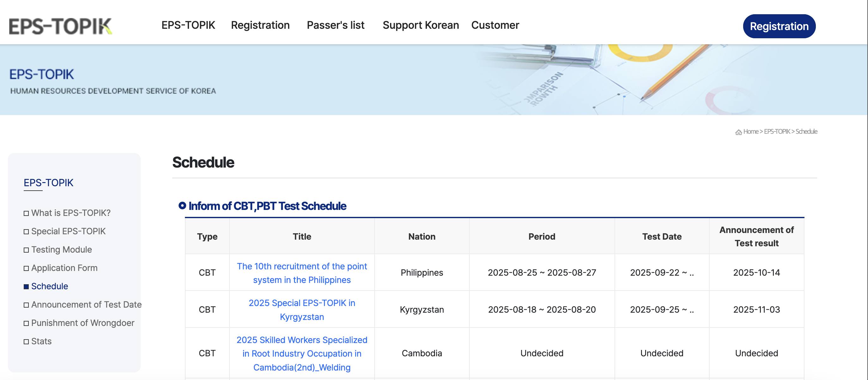Click the Cambodia nation cell
This screenshot has width=868, height=380.
[422, 353]
